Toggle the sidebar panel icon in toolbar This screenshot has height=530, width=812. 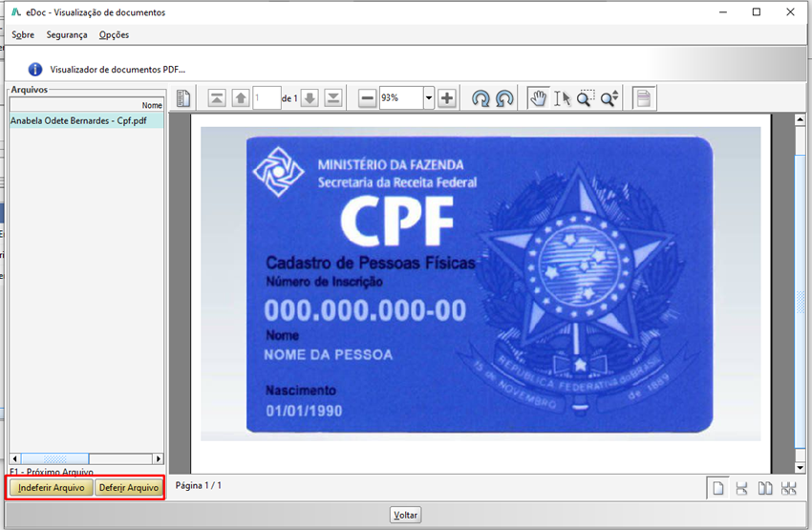point(183,97)
